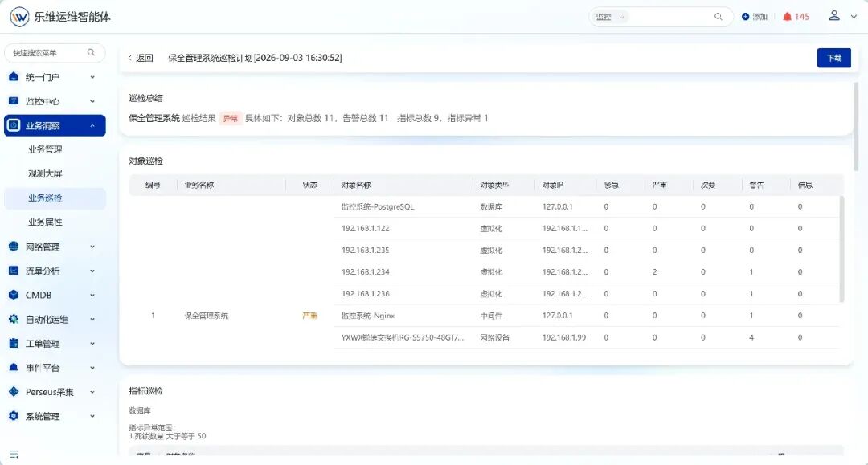Image resolution: width=868 pixels, height=465 pixels.
Task: Open the alarm bell showing 145
Action: pos(787,17)
